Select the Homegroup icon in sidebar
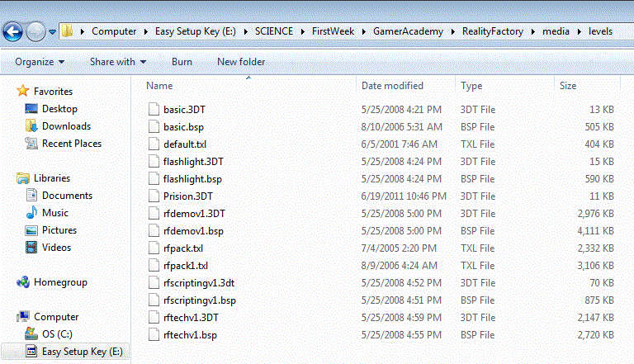Viewport: 634px width, 364px height. (23, 282)
